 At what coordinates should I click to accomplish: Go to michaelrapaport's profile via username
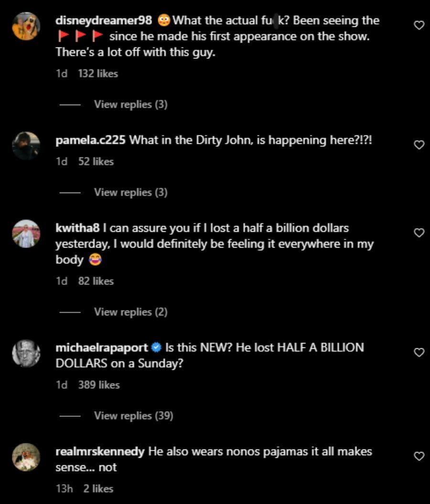click(x=102, y=347)
